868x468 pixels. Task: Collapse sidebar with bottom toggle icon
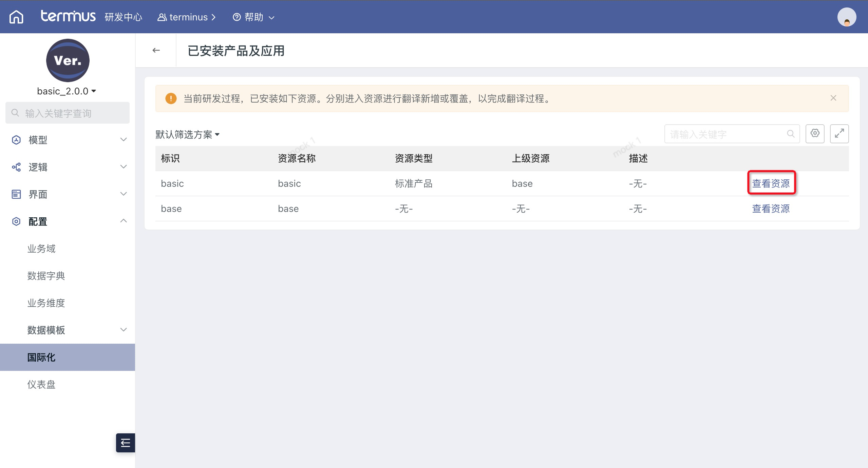(x=126, y=443)
